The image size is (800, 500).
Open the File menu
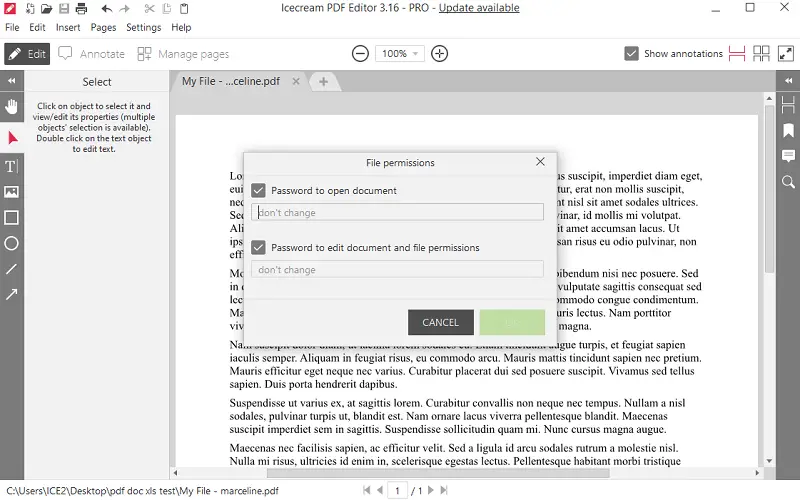point(12,27)
